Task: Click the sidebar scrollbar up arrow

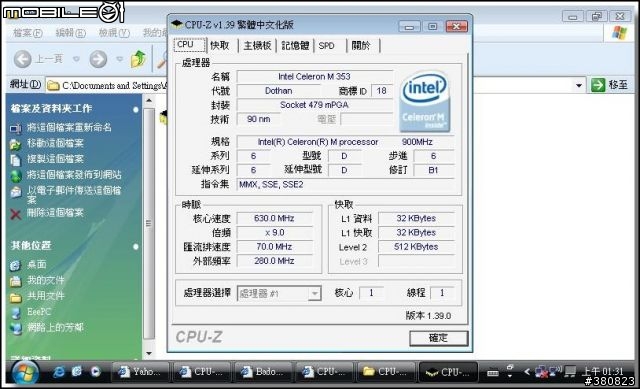Action: point(149,101)
